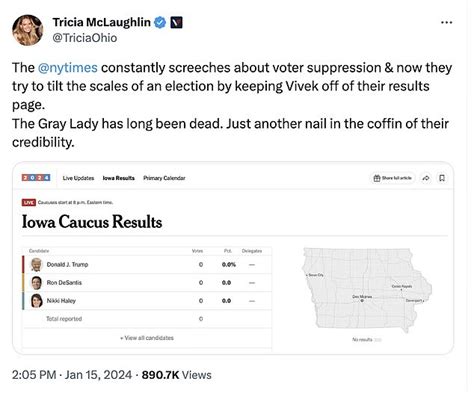Image resolution: width=474 pixels, height=393 pixels.
Task: Click Ron DeSantis's portrait thumbnail
Action: click(36, 283)
